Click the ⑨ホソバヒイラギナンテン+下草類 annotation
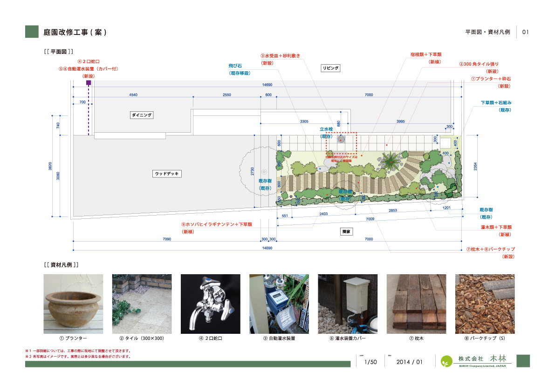 [x=217, y=224]
